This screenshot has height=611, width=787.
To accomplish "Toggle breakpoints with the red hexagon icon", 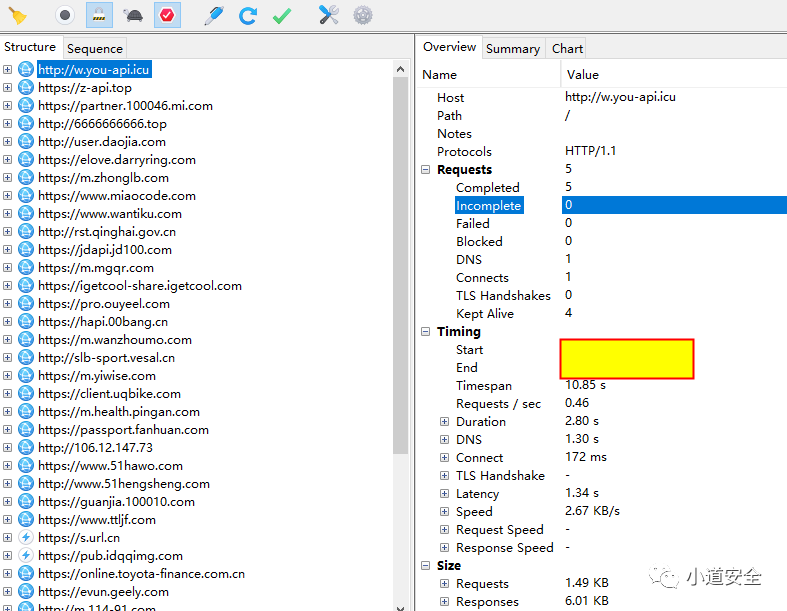I will tap(167, 15).
